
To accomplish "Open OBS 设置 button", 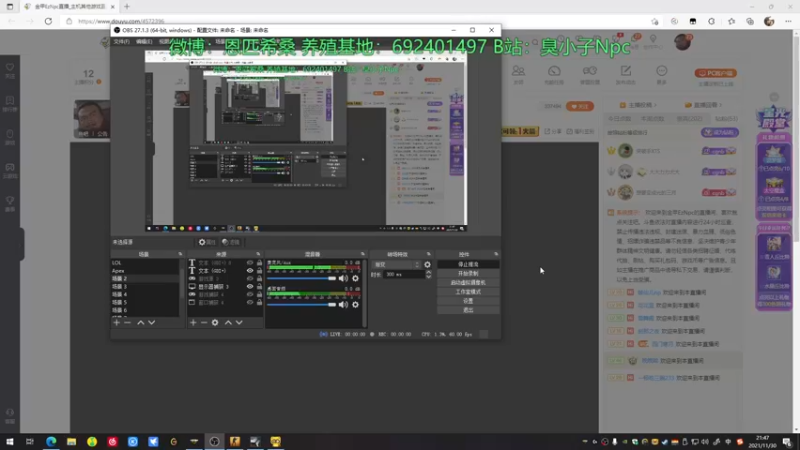I will click(x=468, y=301).
